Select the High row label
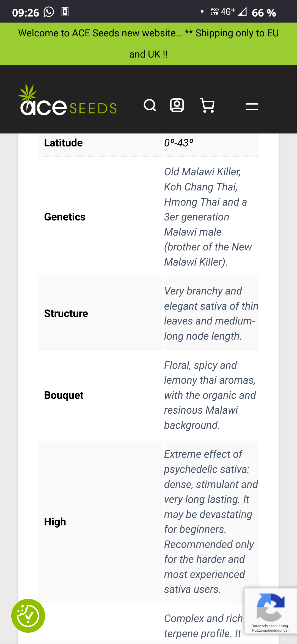 point(55,522)
